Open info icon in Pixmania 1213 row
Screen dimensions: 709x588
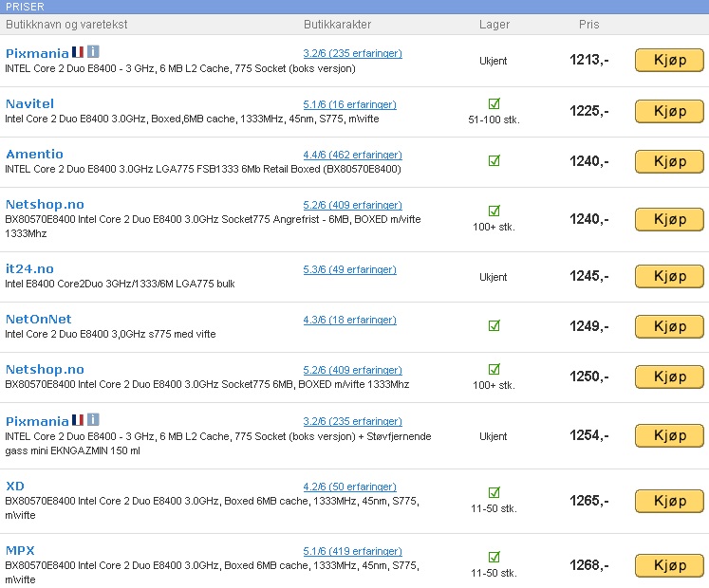click(93, 51)
